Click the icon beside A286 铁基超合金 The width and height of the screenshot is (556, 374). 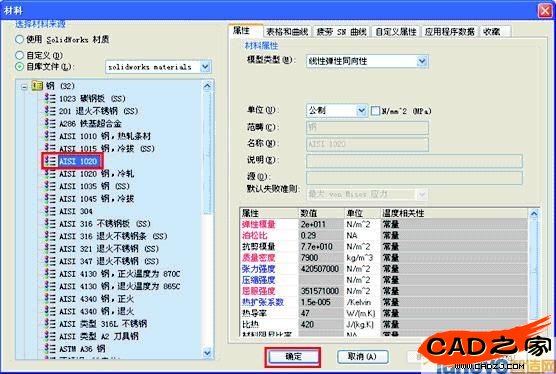point(50,123)
